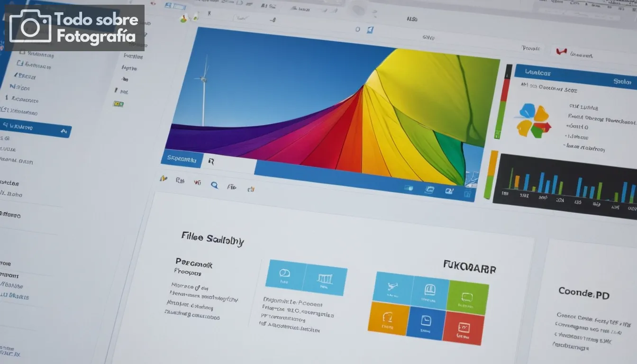Click the light blue tile with columns icon
The height and width of the screenshot is (364, 637).
click(325, 280)
